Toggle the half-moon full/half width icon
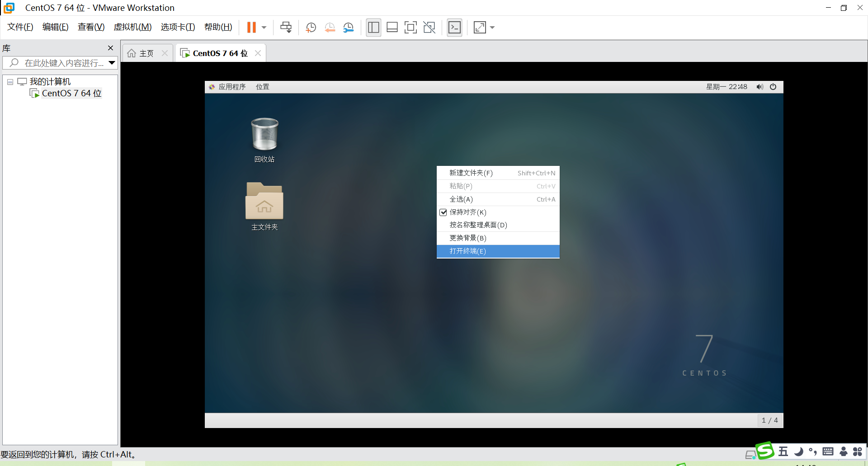868x466 pixels. coord(799,451)
